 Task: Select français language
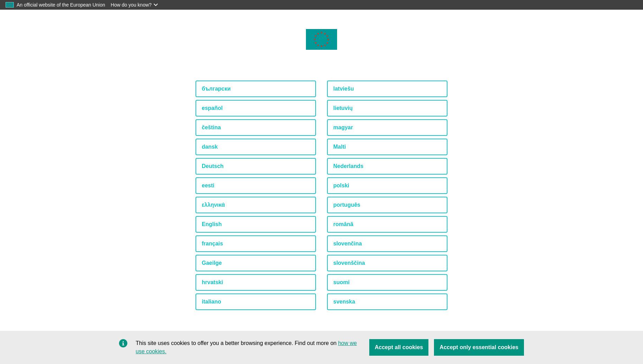[256, 244]
